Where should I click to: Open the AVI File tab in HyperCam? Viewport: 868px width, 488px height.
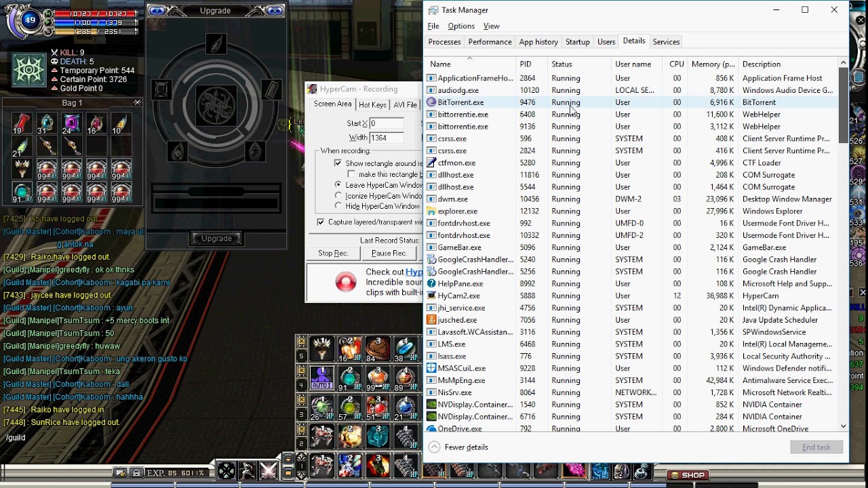pos(406,105)
